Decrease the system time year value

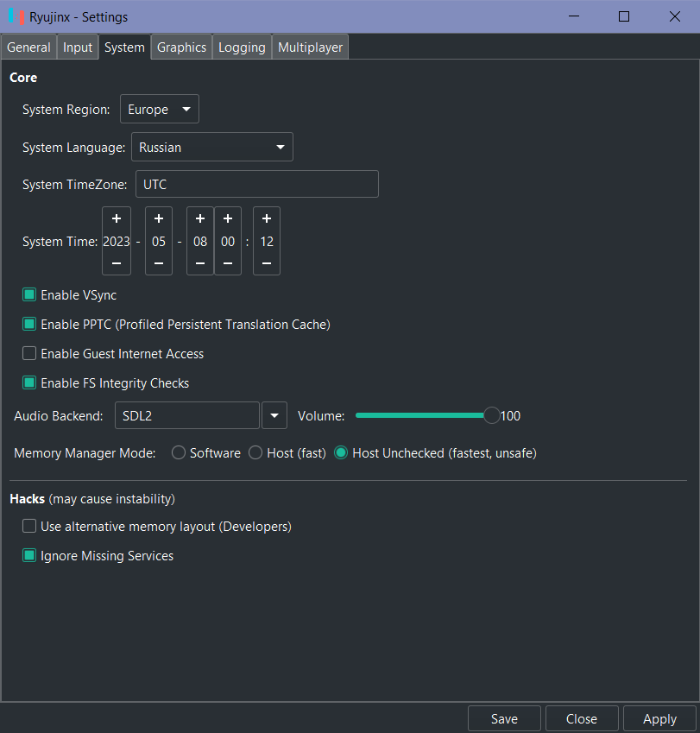coord(117,263)
